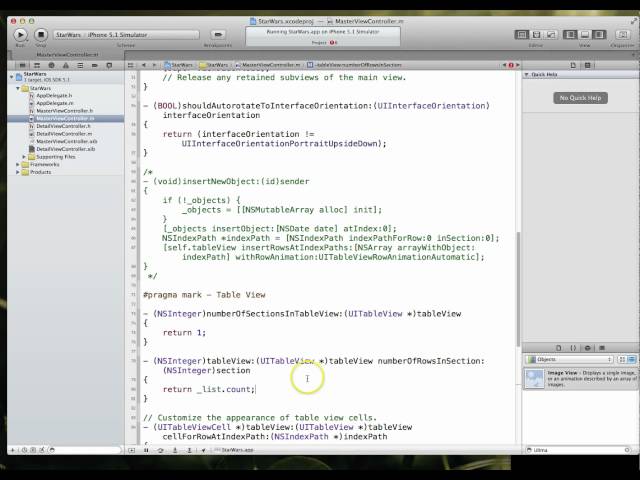Switch the library to icon view
Screen dimensions: 640x480
point(622,360)
